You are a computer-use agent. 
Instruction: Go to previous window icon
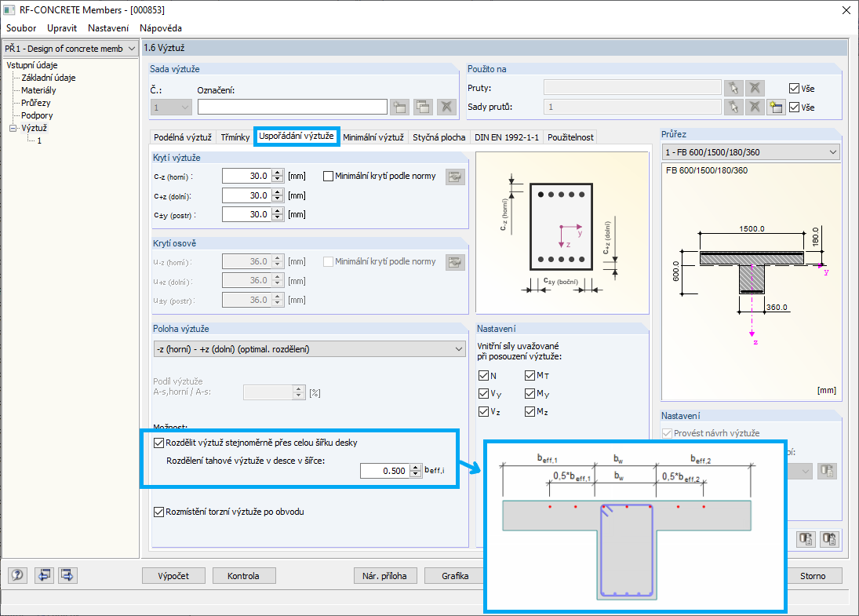click(45, 575)
